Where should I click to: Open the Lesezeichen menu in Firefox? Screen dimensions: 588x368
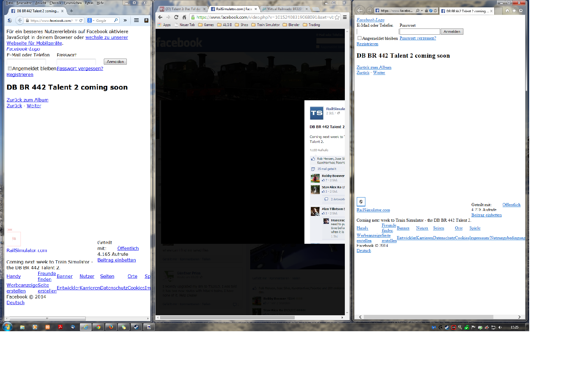pyautogui.click(x=73, y=3)
